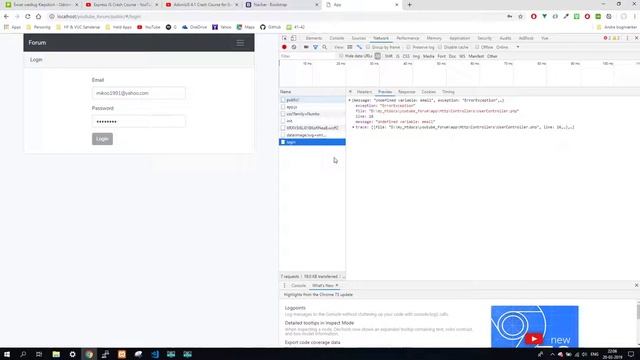Select the highlighted login request row

point(312,142)
